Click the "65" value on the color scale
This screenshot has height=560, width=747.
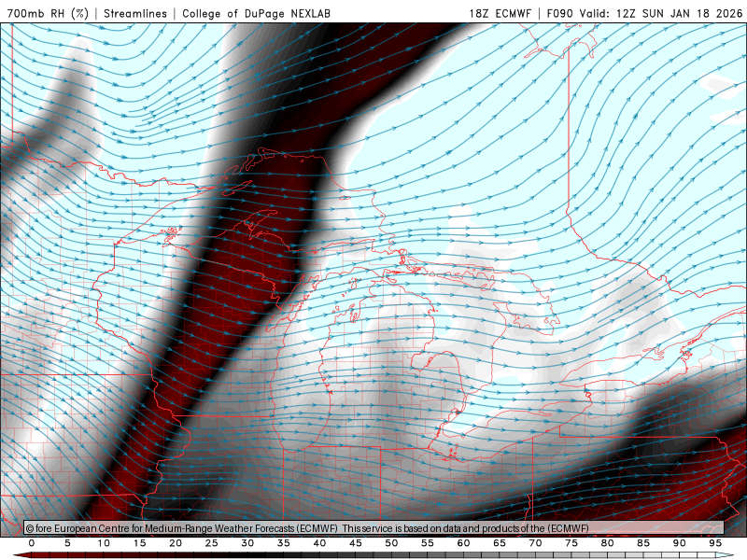[500, 543]
